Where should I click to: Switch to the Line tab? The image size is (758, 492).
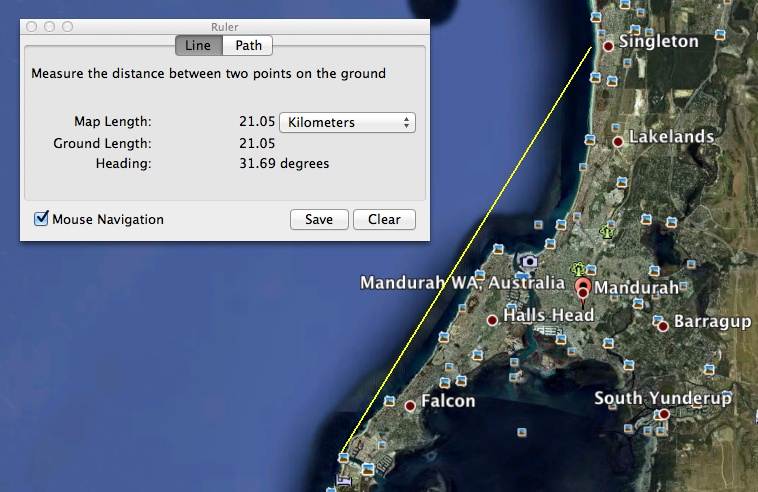[x=197, y=45]
